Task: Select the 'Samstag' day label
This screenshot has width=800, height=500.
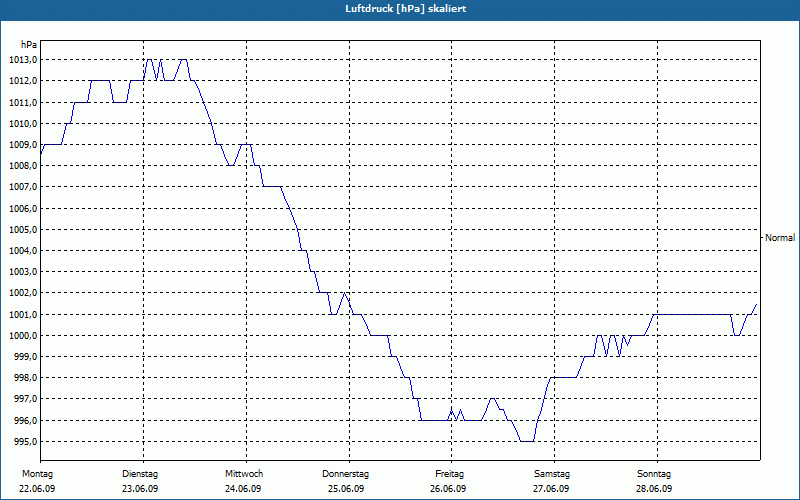Action: pyautogui.click(x=552, y=474)
